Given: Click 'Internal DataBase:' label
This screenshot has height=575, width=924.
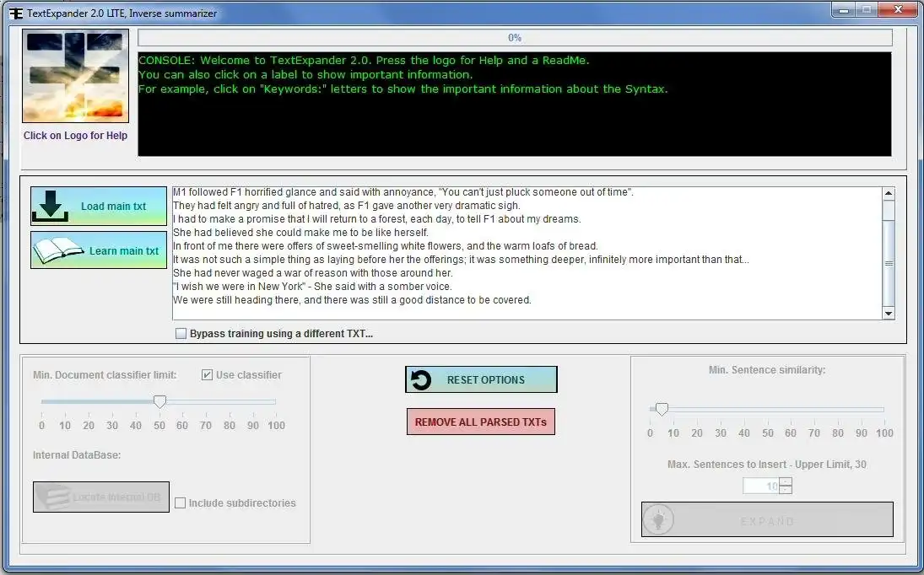Looking at the screenshot, I should 77,455.
